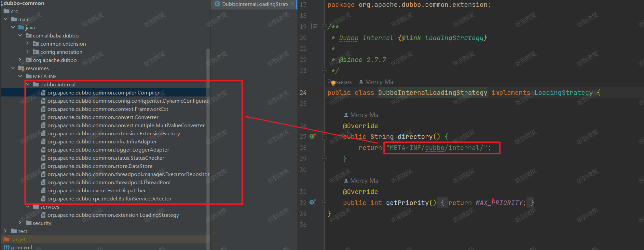The image size is (644, 250).
Task: Collapse the dubbo.internal folder
Action: tap(28, 84)
